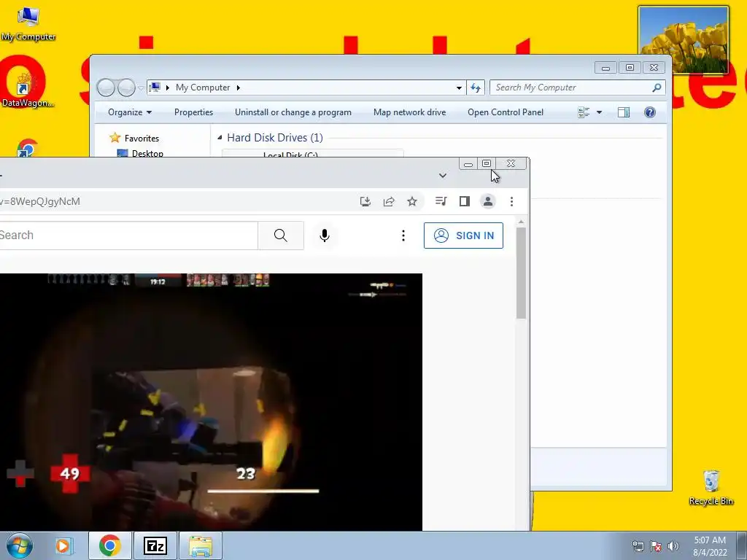Click the Chrome URL address text
Image resolution: width=747 pixels, height=560 pixels.
(40, 201)
